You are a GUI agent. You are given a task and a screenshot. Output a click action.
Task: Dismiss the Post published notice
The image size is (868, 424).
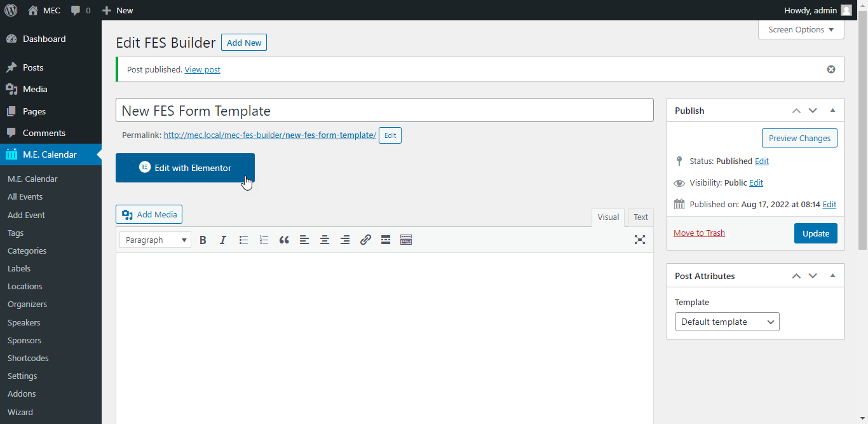click(x=831, y=69)
